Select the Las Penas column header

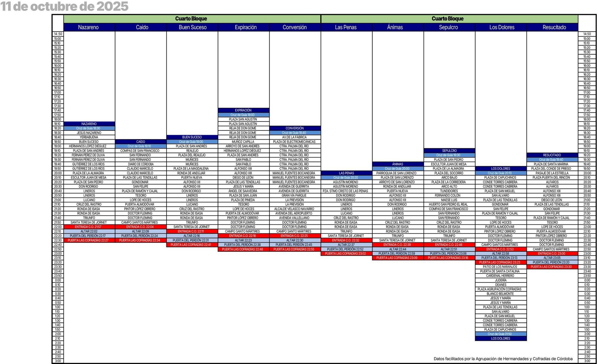[x=346, y=27]
